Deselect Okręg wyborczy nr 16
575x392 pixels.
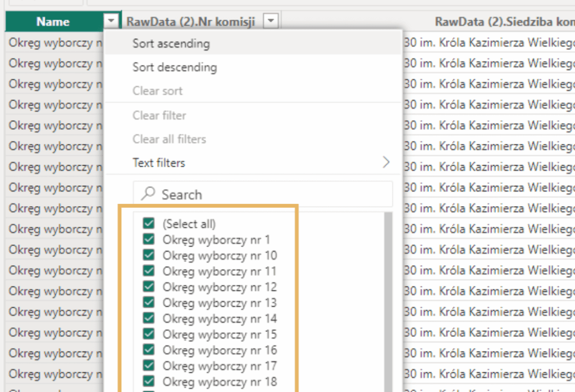pos(149,350)
